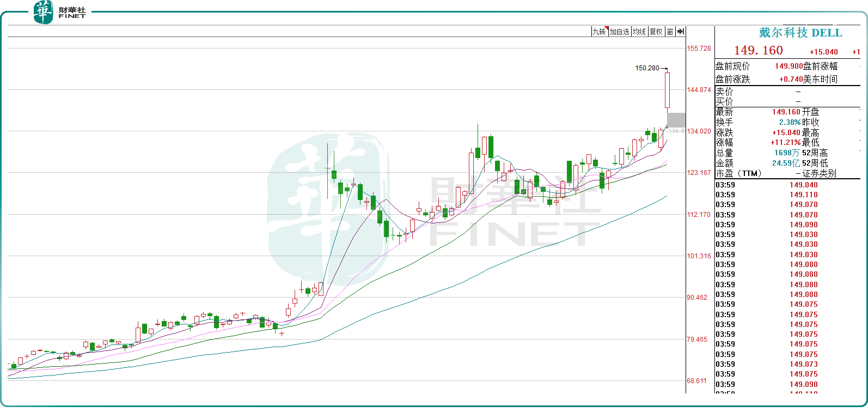Click the 最高 day high label
This screenshot has width=868, height=418.
pos(810,132)
